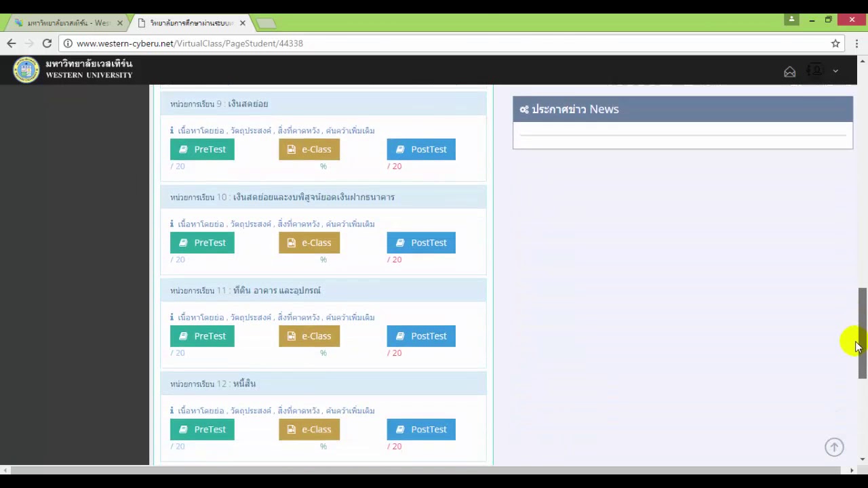Open unit 10 content summary link
The image size is (868, 488).
pyautogui.click(x=201, y=224)
